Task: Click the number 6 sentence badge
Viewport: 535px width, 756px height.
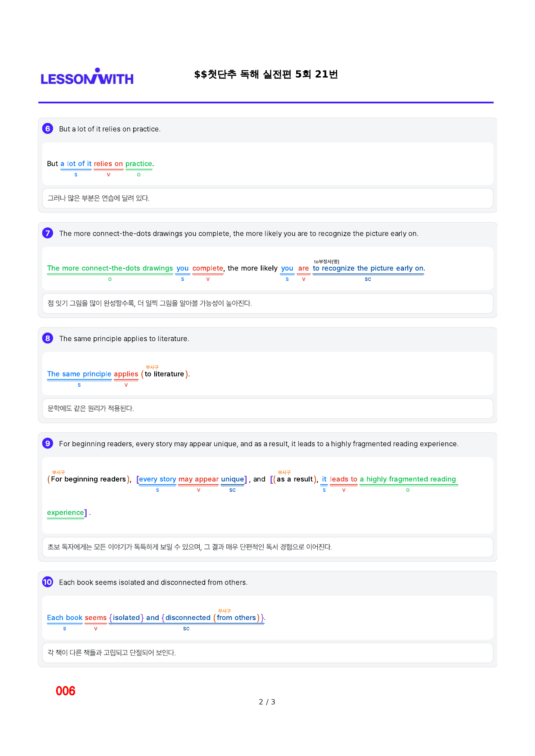Action: [47, 128]
